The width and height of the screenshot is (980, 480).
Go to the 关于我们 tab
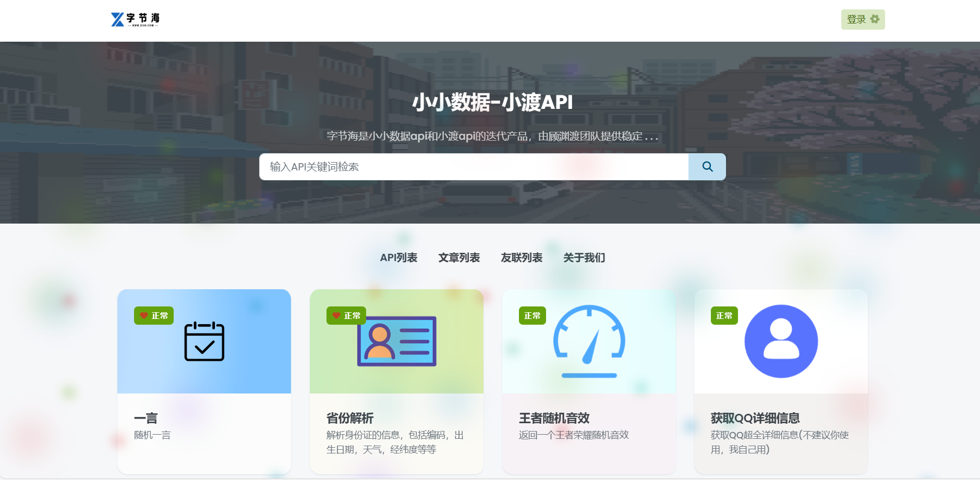pos(584,257)
